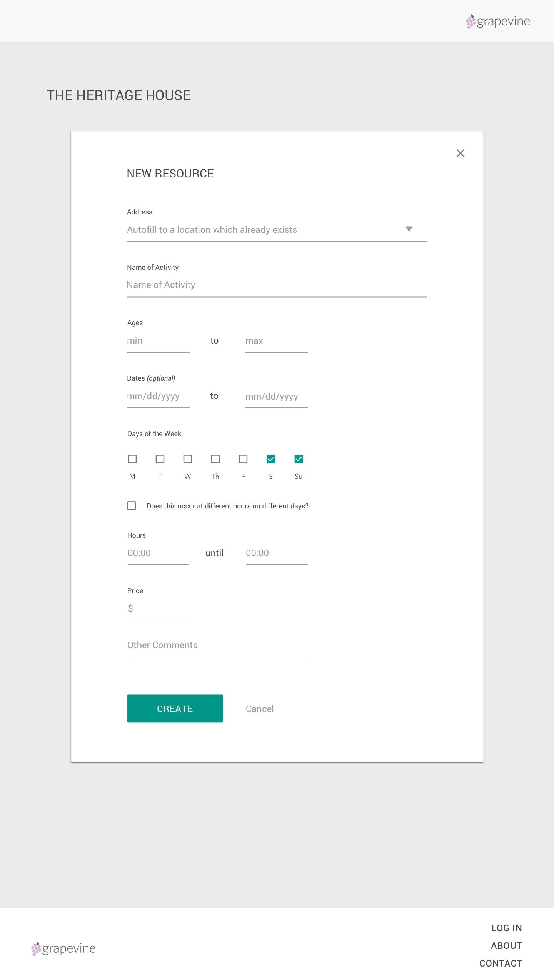Check the Wednesday (W) checkbox
554x980 pixels.
tap(188, 459)
